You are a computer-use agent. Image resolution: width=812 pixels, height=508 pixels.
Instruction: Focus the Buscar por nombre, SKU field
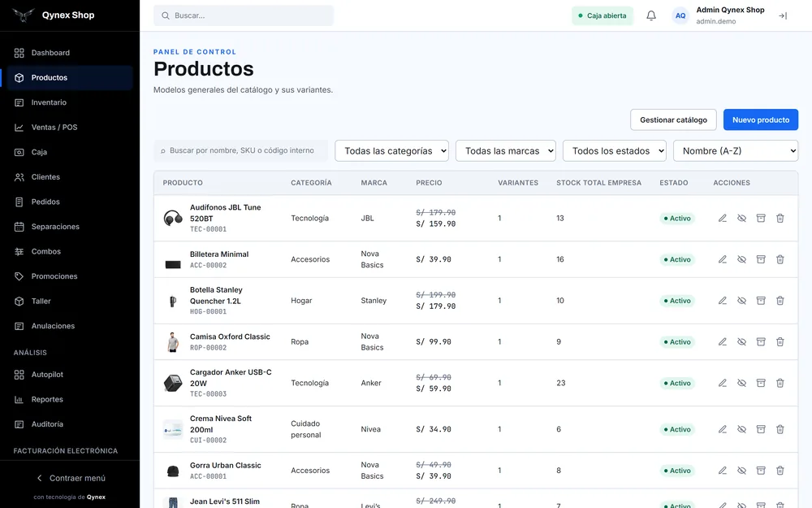tap(241, 150)
